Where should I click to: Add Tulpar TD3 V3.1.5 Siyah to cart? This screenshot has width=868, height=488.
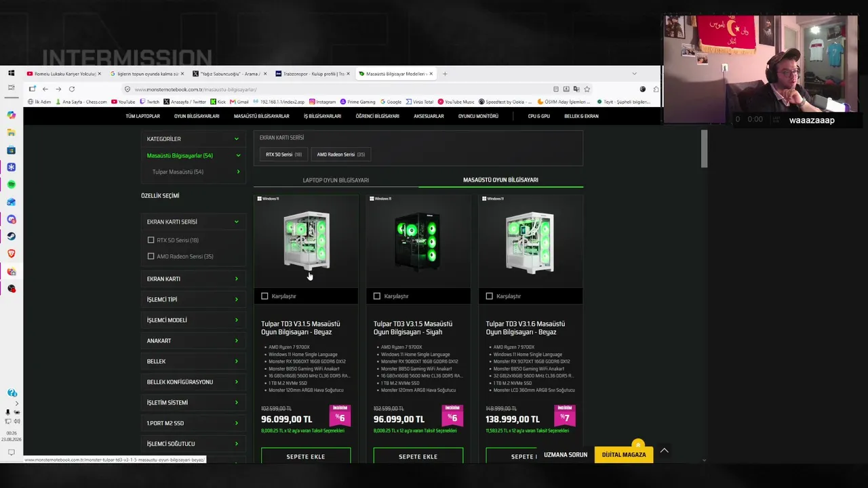[418, 456]
